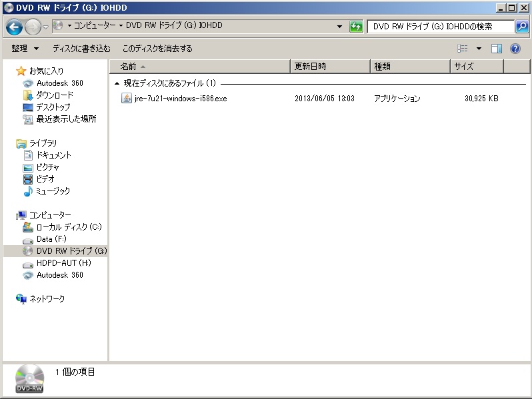Open ピクチャ library
The image size is (532, 399).
tap(47, 167)
